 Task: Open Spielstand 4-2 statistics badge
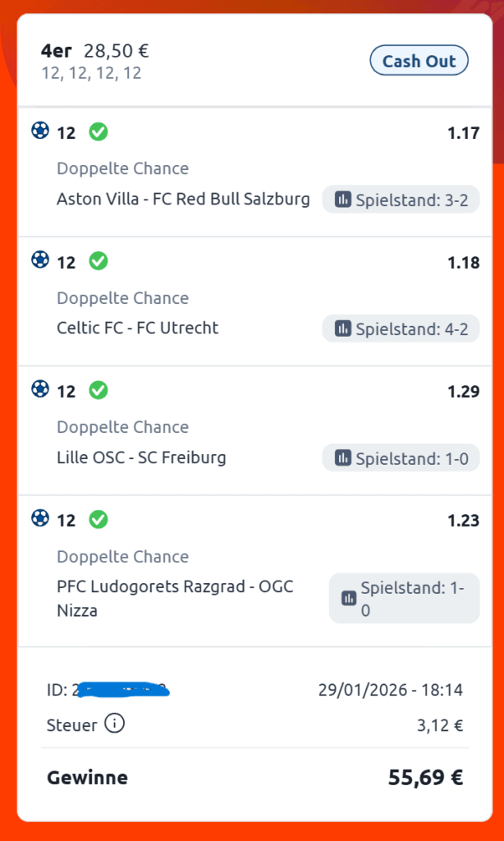[401, 329]
